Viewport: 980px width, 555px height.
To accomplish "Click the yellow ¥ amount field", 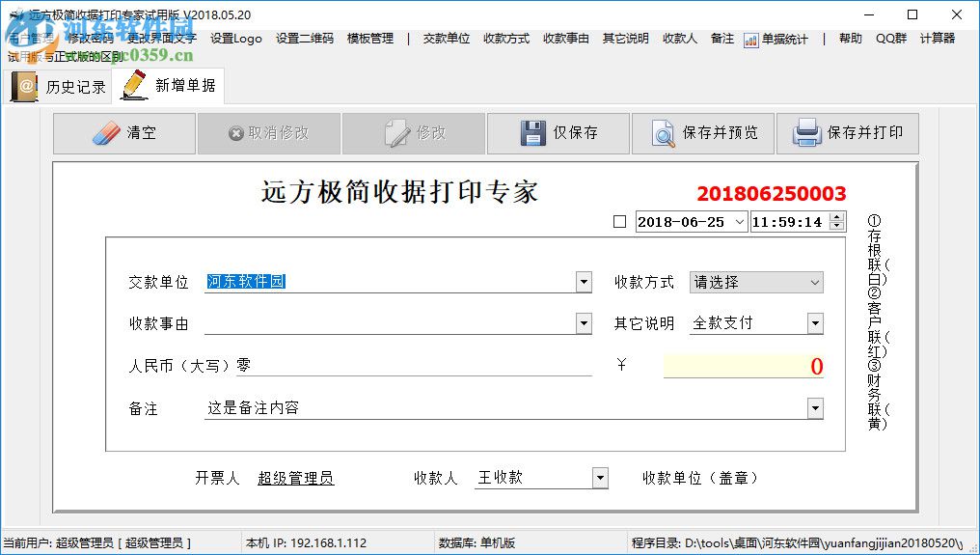I will point(743,366).
